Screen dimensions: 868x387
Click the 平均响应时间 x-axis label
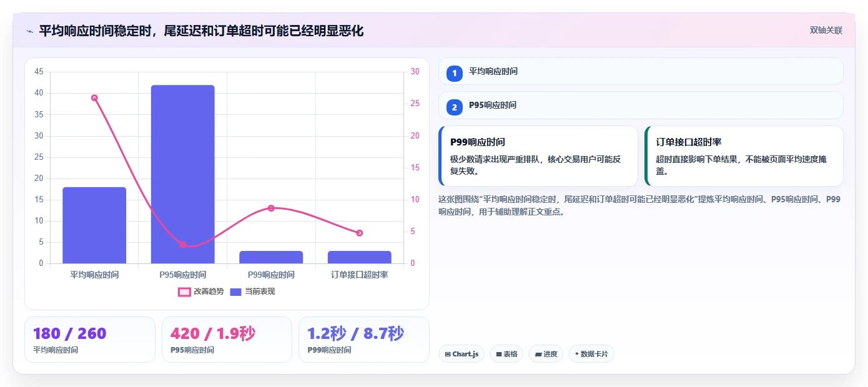[x=94, y=275]
